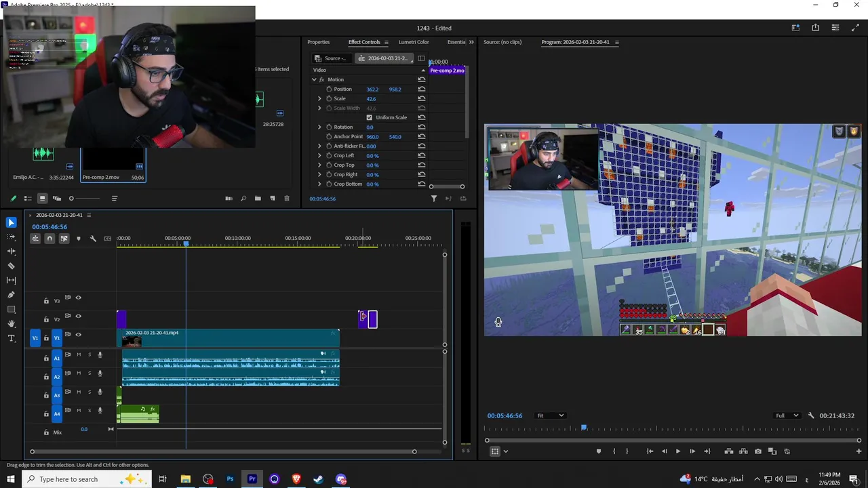Click Go to Out point
This screenshot has height=488, width=868.
(x=707, y=451)
